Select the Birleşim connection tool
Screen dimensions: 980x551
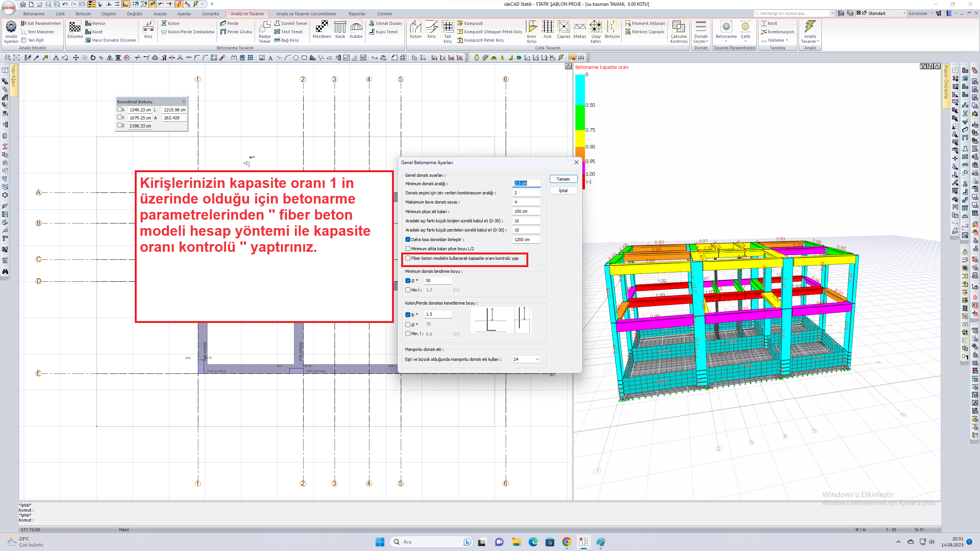[612, 30]
